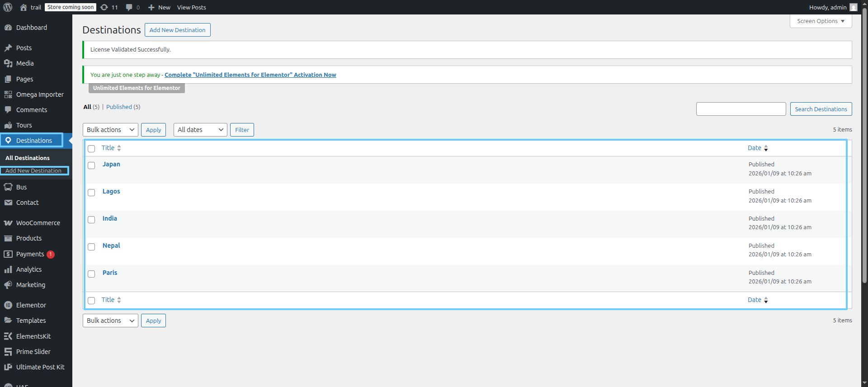Click the Elementor icon in sidebar
The height and width of the screenshot is (387, 868).
pos(8,305)
